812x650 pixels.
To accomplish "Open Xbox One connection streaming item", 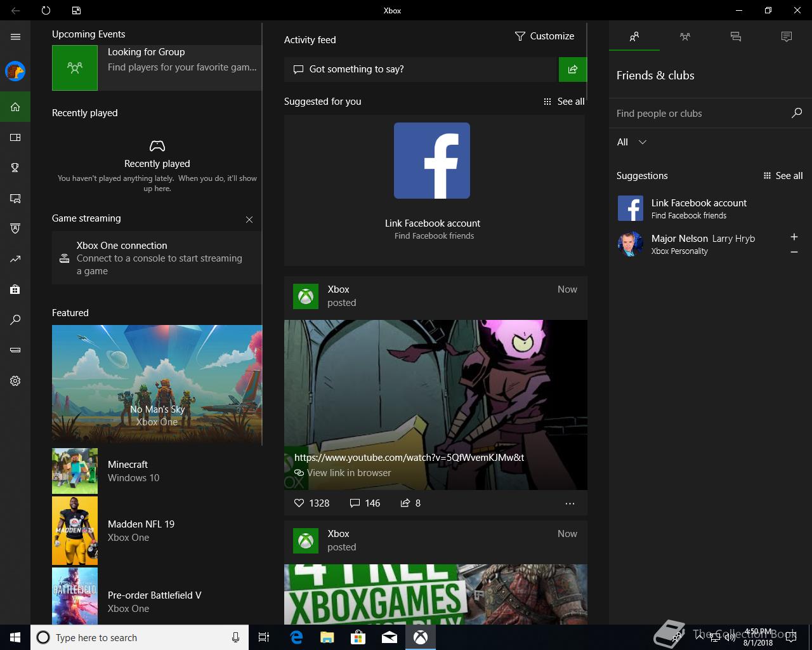I will 157,258.
